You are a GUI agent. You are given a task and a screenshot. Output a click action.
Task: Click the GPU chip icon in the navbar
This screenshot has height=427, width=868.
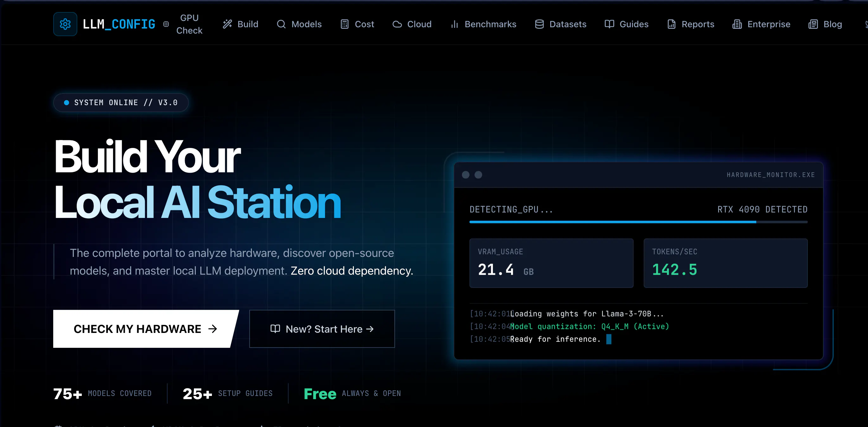pyautogui.click(x=166, y=24)
